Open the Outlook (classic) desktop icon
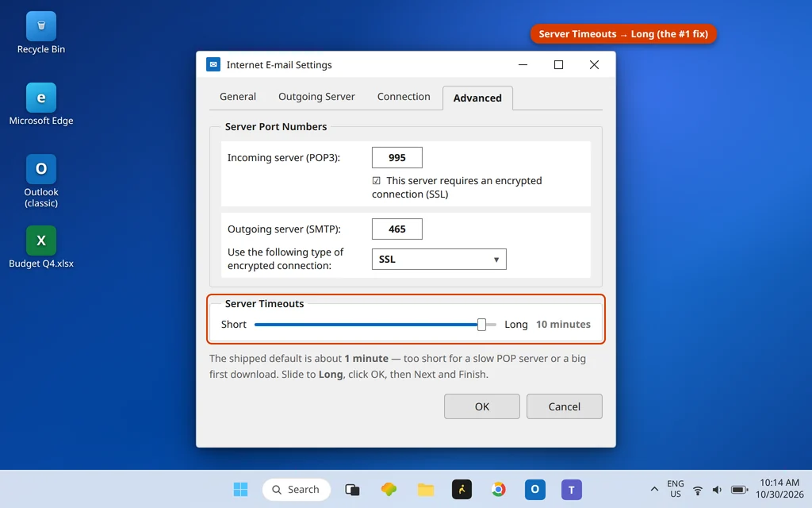 click(41, 181)
